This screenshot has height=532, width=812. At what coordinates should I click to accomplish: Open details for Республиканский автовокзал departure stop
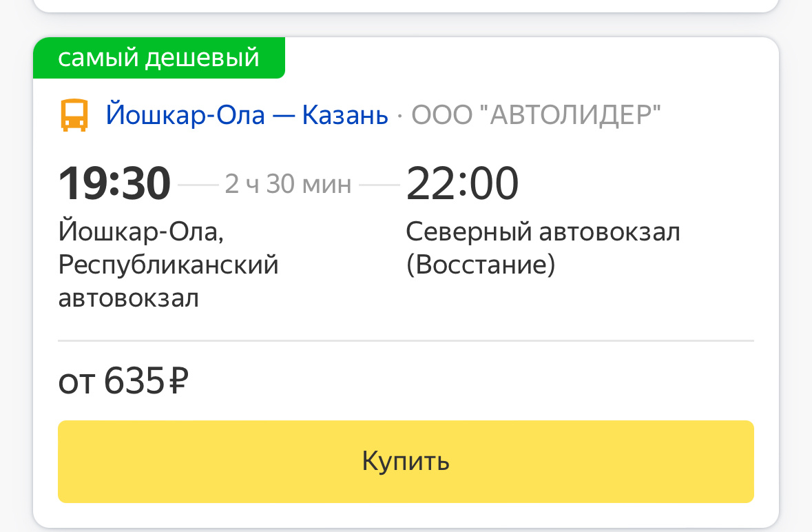167,264
